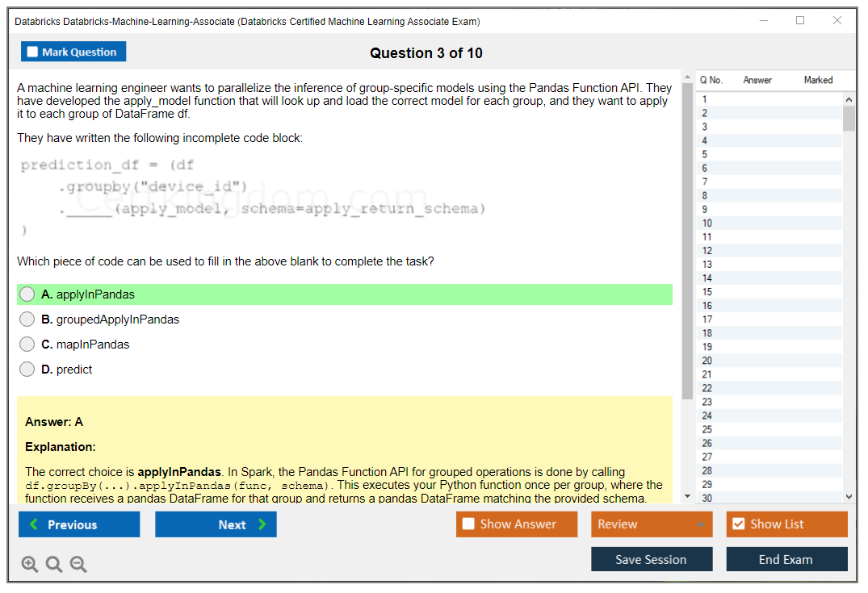Click the middle plain magnifier icon
Screen dimensions: 868x593
pos(53,564)
